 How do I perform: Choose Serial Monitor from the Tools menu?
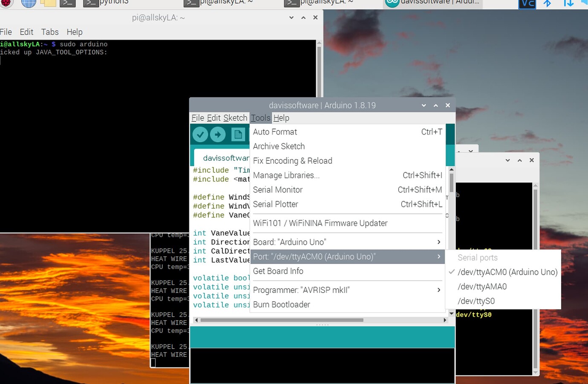click(278, 189)
